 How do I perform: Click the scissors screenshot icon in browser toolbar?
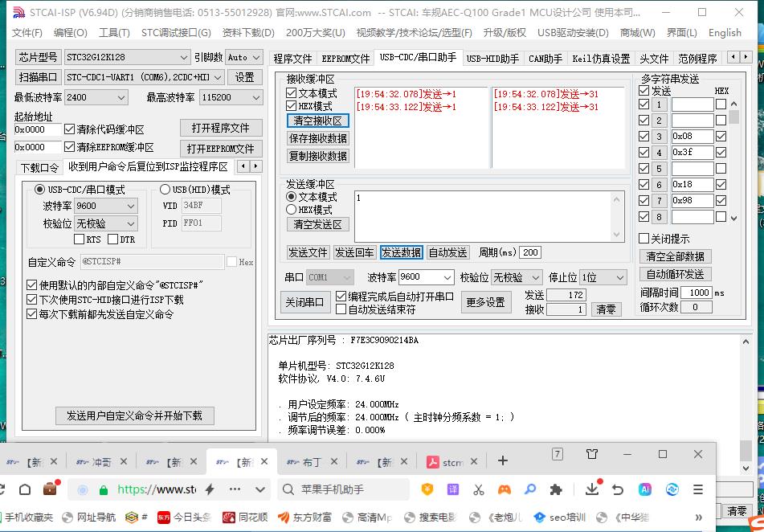coord(479,489)
